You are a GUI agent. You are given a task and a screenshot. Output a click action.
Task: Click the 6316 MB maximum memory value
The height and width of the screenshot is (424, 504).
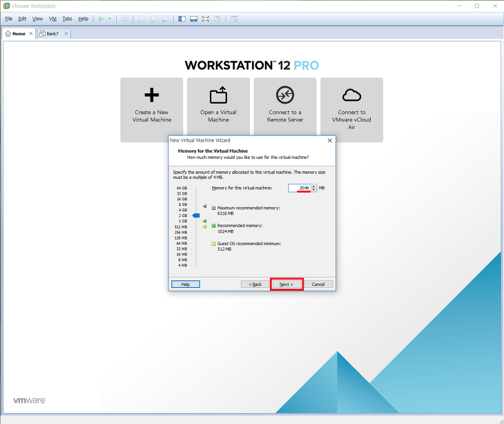point(225,213)
